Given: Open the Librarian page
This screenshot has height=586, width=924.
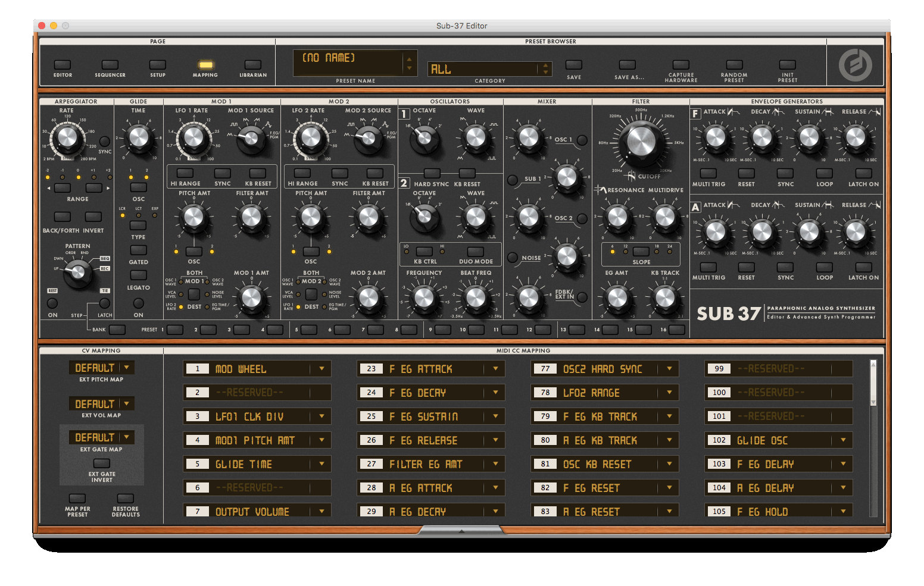Looking at the screenshot, I should coord(253,65).
